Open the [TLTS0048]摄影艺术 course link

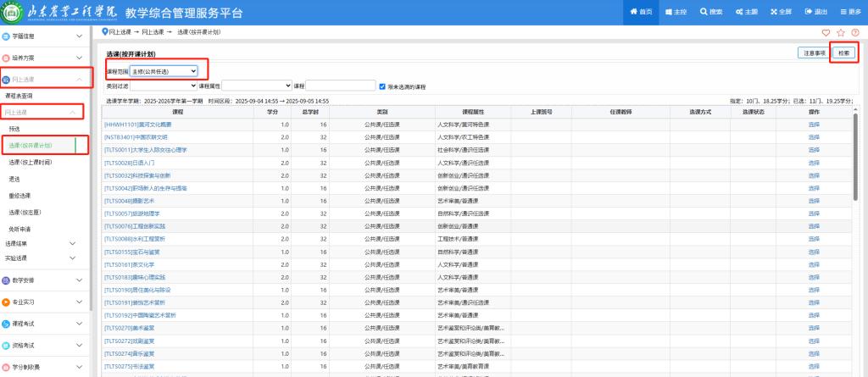pyautogui.click(x=129, y=201)
